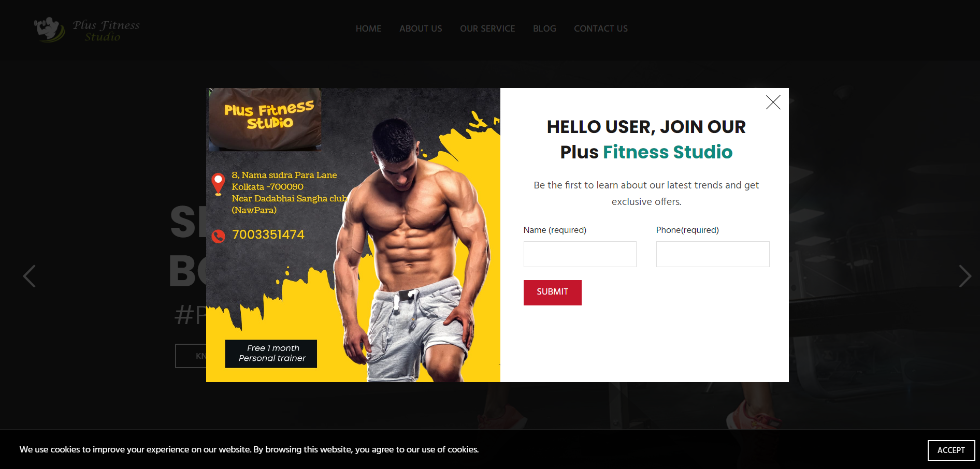Advance to next slide with right arrow
Screen dimensions: 980x469
tap(964, 276)
